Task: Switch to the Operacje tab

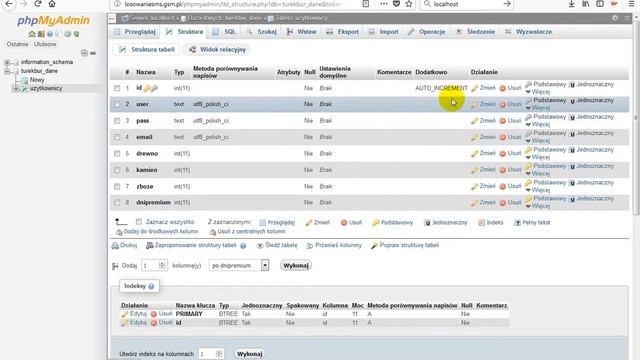Action: coord(427,32)
